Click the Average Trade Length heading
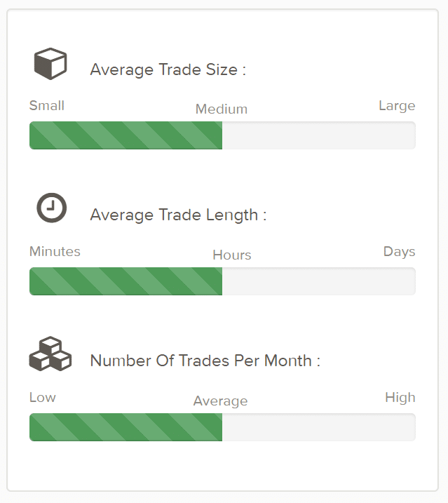The width and height of the screenshot is (448, 503). pos(178,215)
